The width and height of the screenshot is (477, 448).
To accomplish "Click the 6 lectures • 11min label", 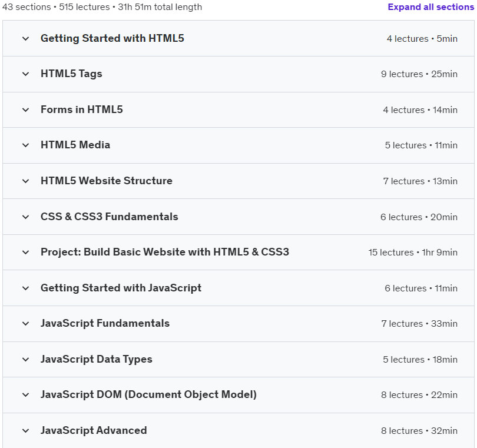I will click(x=421, y=288).
